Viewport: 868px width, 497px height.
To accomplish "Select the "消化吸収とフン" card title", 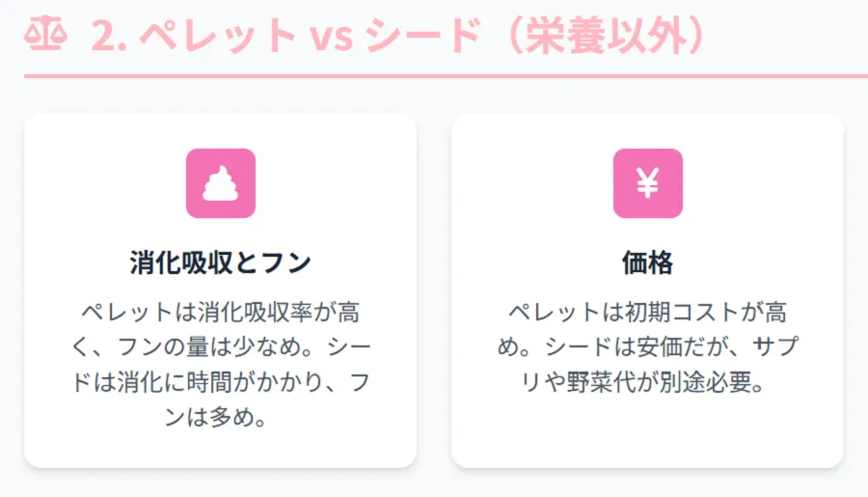I will click(x=220, y=262).
